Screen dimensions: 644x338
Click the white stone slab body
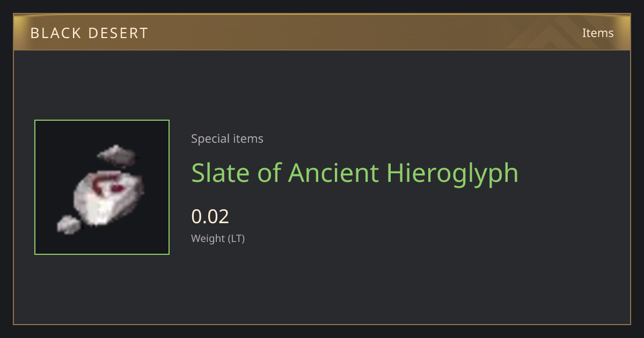107,199
